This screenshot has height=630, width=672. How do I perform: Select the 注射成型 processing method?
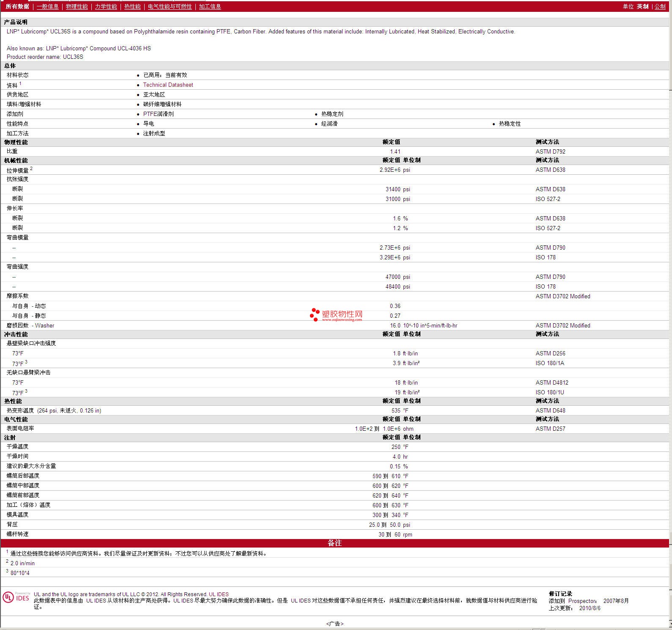(x=154, y=133)
